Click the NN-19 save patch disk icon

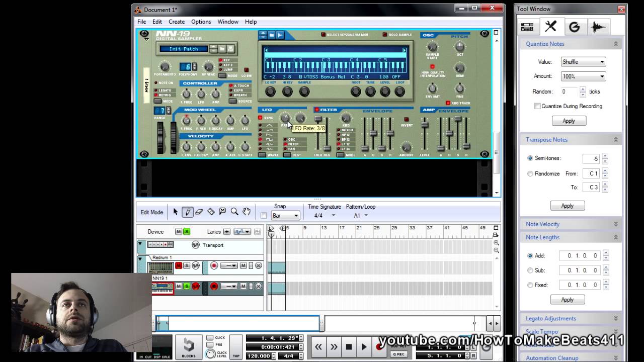coord(230,49)
